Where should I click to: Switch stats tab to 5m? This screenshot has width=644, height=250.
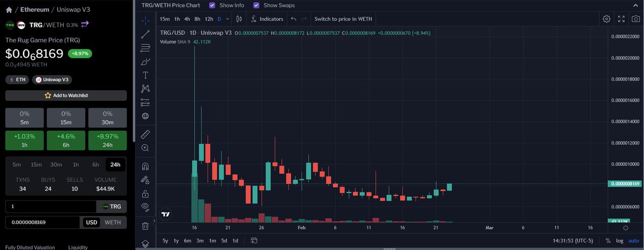coord(17,164)
